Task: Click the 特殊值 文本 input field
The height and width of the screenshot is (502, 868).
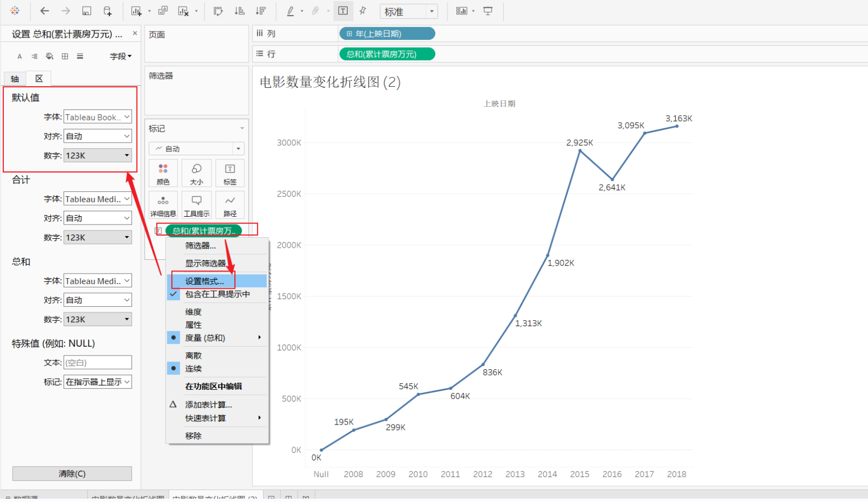Action: tap(98, 363)
